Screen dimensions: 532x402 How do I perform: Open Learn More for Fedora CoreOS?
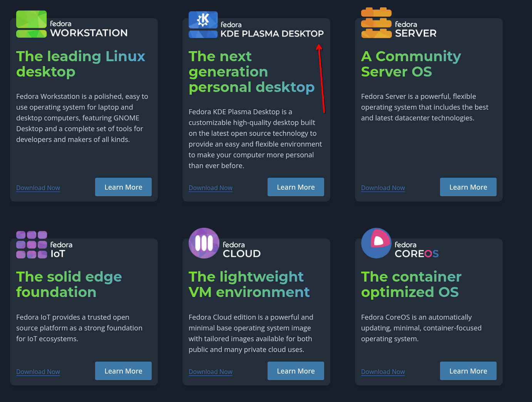[468, 371]
